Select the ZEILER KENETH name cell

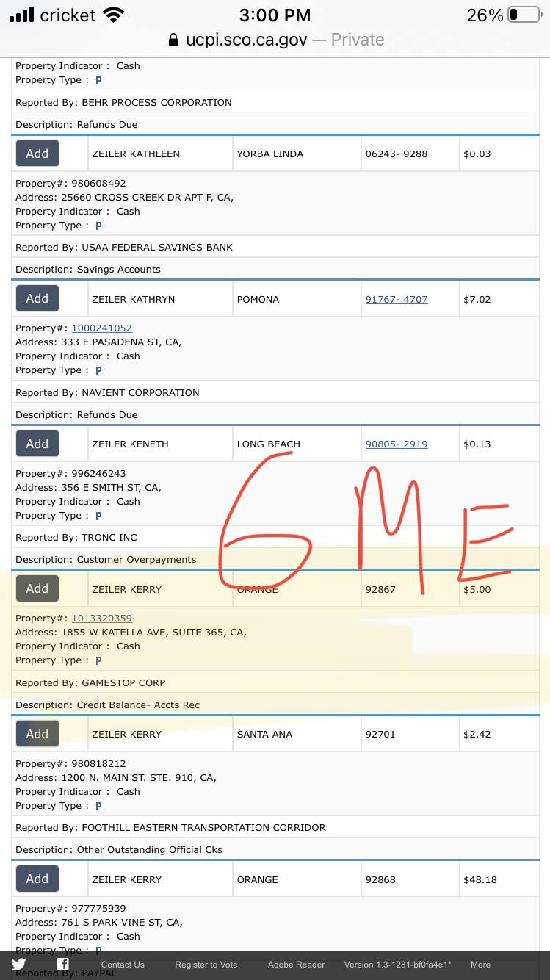(161, 444)
